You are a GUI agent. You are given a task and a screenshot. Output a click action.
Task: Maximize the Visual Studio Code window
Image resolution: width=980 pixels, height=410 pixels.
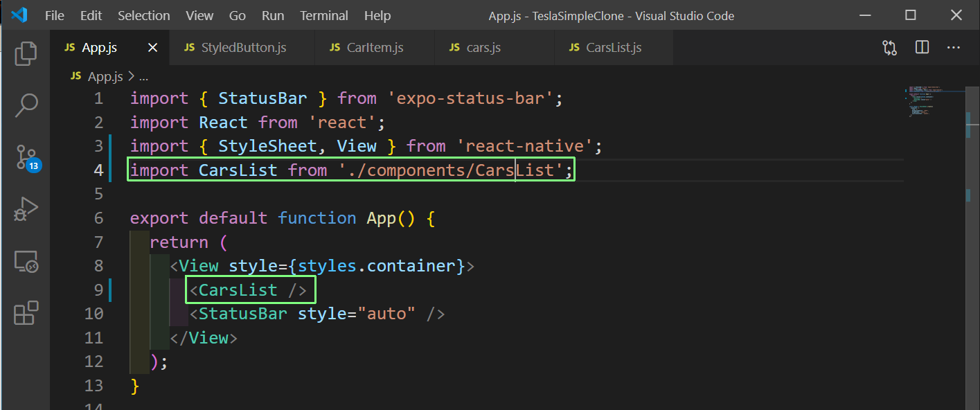911,15
